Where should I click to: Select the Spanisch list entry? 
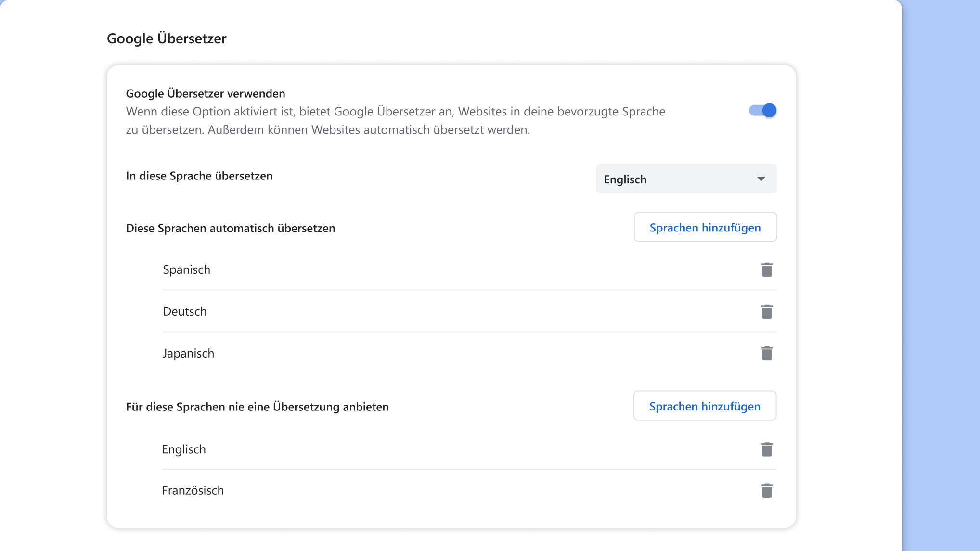point(187,269)
